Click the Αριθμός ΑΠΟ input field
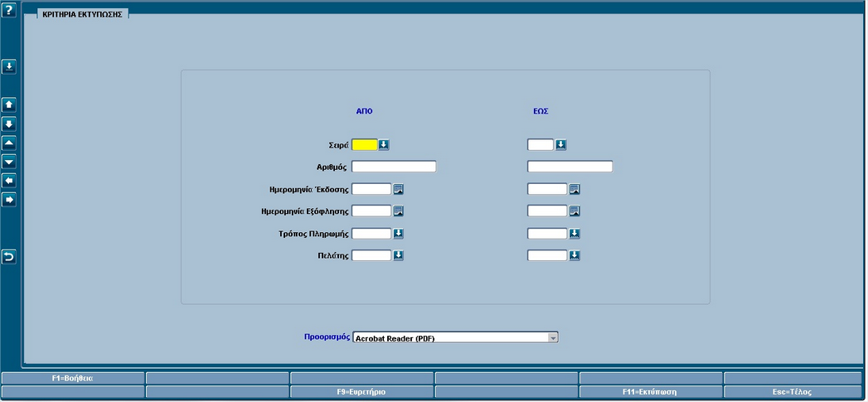This screenshot has width=868, height=402. [394, 167]
